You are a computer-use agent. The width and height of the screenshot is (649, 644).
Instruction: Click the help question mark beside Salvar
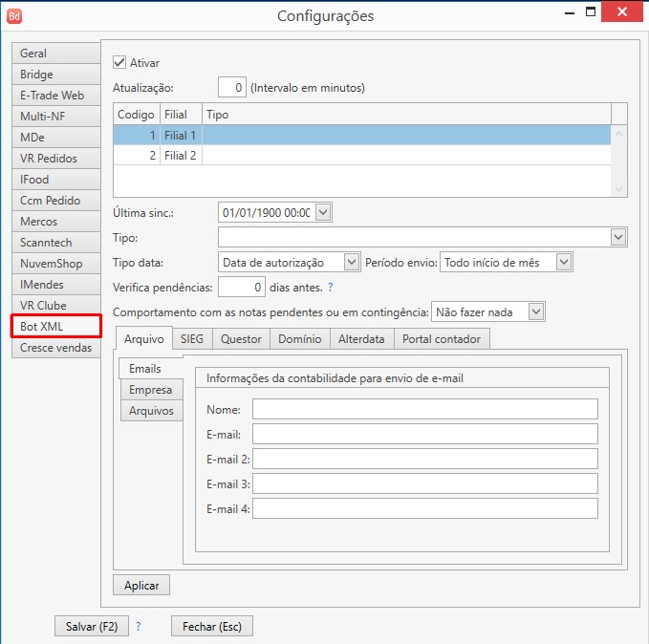pos(139,626)
